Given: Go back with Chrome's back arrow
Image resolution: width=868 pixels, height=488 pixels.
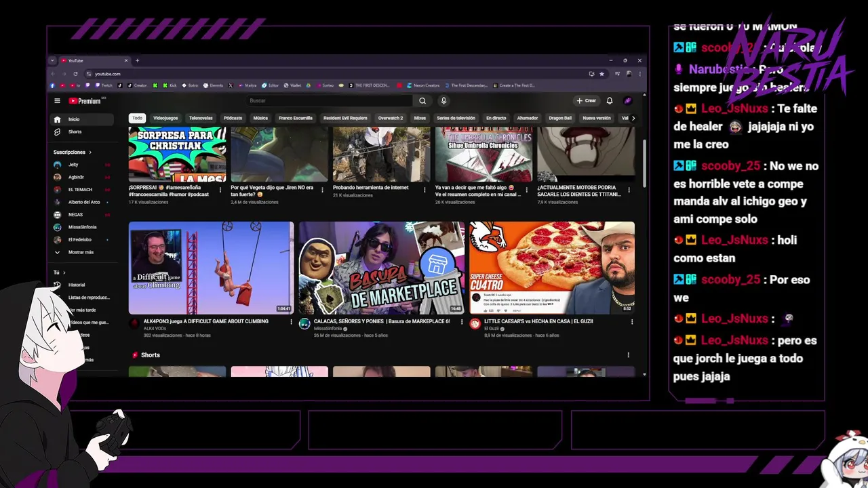Looking at the screenshot, I should (x=54, y=73).
